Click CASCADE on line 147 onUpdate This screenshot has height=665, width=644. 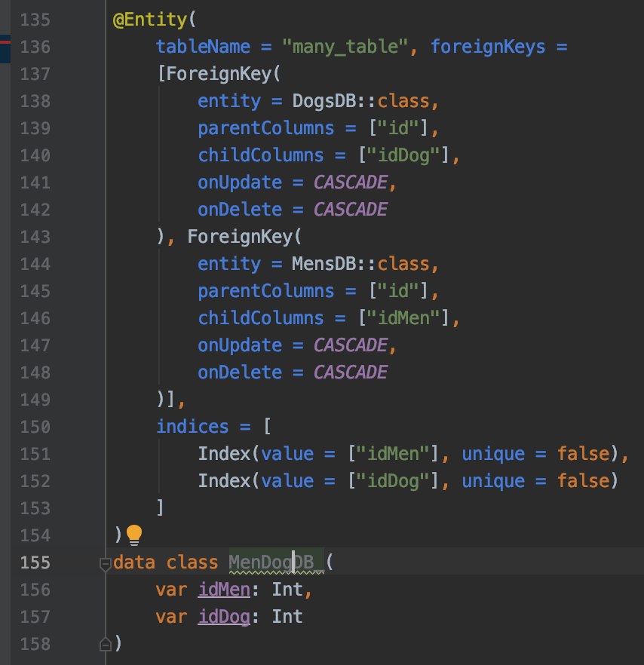pos(351,345)
